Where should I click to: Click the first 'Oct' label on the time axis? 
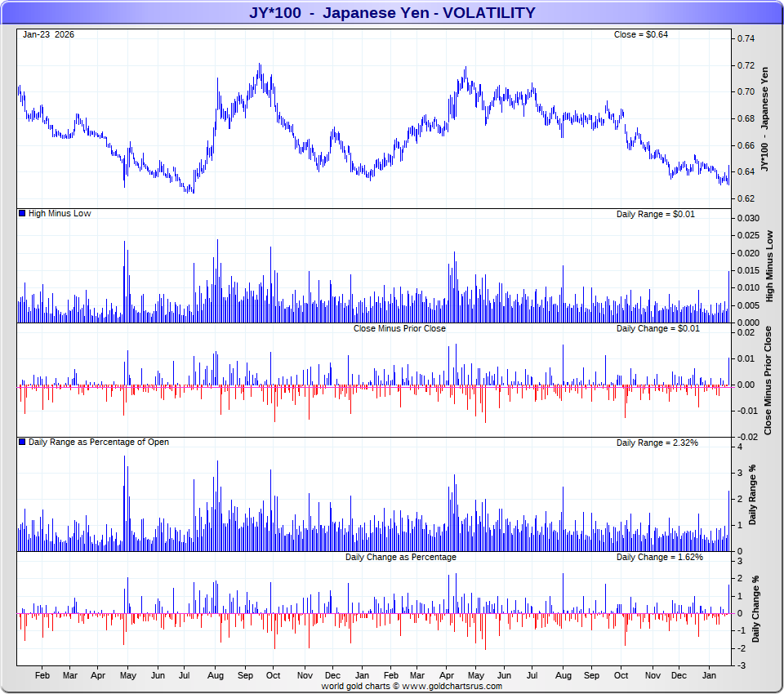(x=273, y=675)
